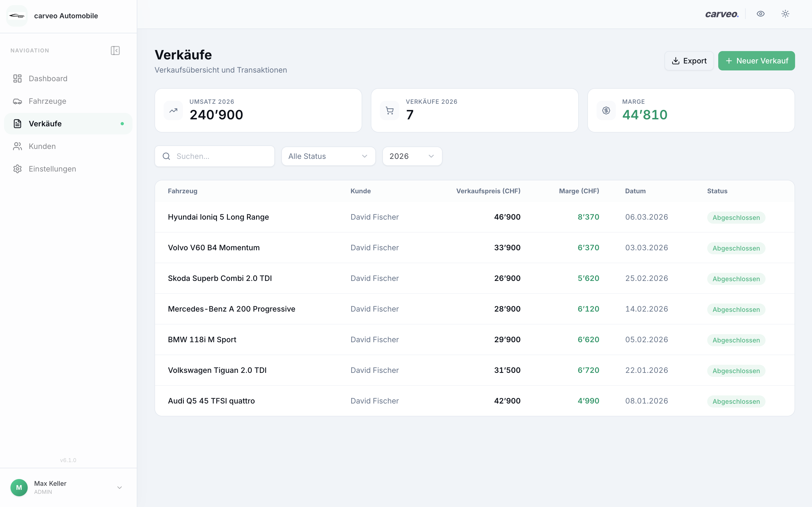Click the Max Keller avatar circle
Image resolution: width=812 pixels, height=507 pixels.
(19, 487)
